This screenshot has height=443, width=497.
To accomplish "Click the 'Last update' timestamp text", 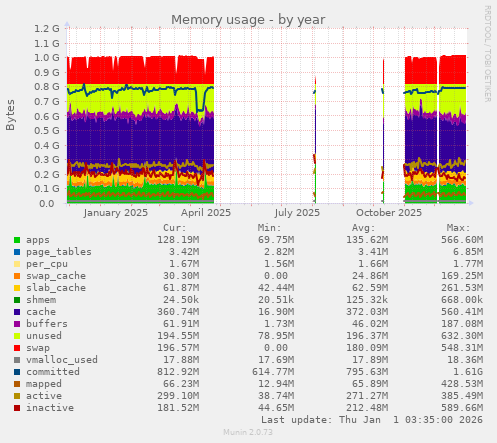I will coord(372,420).
